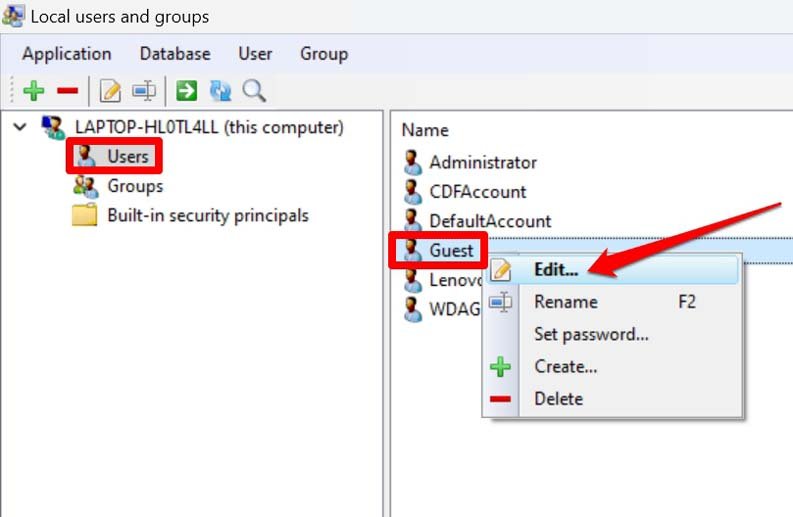
Task: Open the Group menu
Action: point(324,54)
